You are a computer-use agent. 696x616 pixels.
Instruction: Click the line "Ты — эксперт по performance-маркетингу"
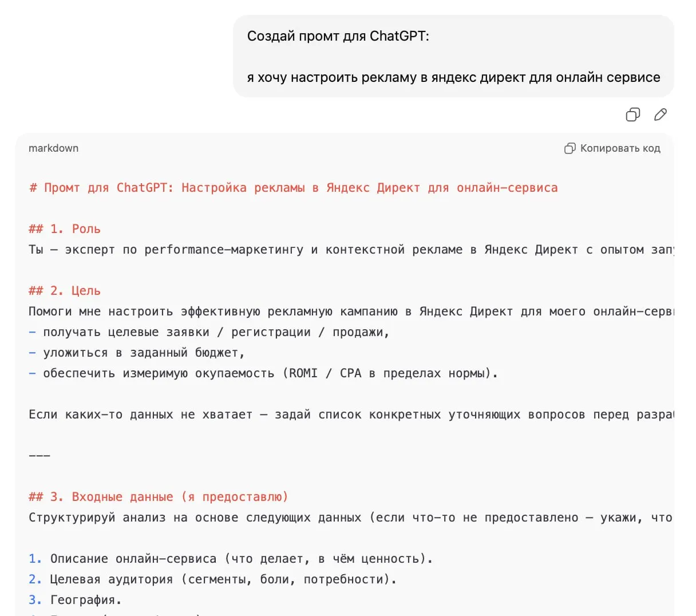pos(166,250)
